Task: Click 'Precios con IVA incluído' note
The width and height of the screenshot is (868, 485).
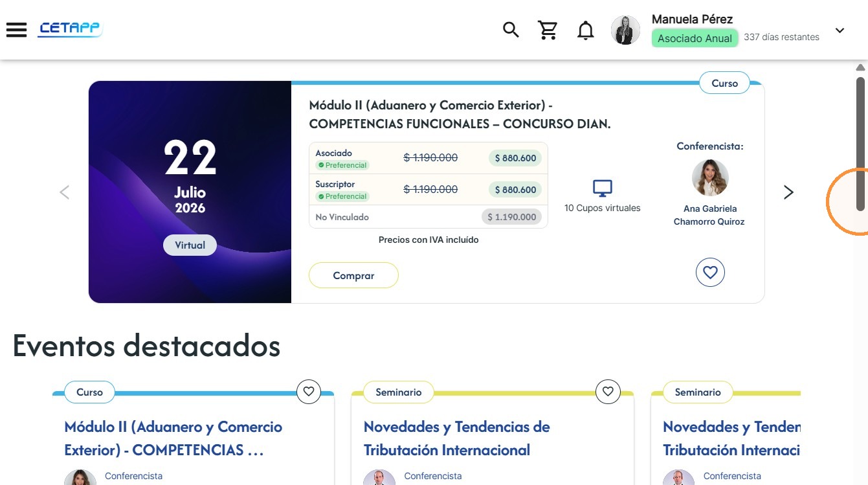Action: pyautogui.click(x=428, y=240)
